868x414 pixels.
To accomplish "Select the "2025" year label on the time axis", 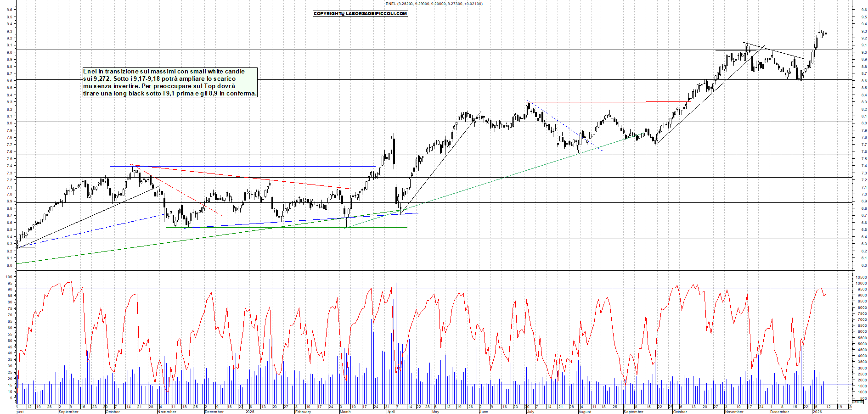I will tap(249, 412).
